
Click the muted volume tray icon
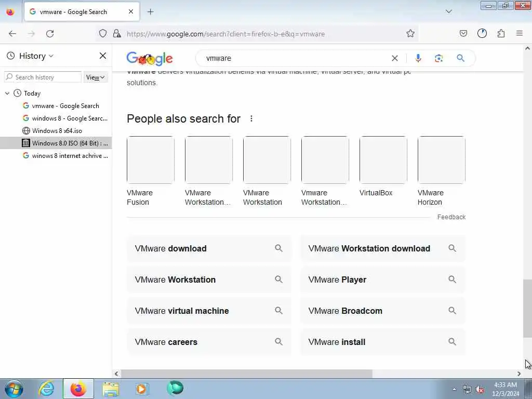point(480,390)
